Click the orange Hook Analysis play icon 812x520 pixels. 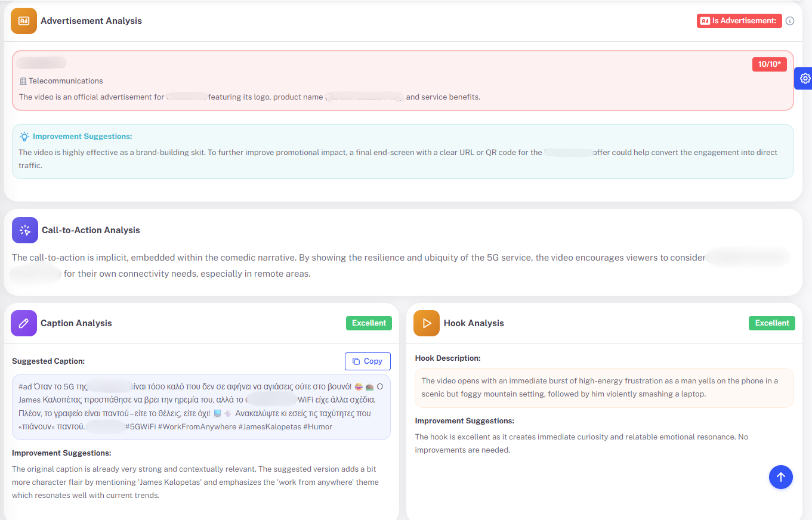pos(427,323)
